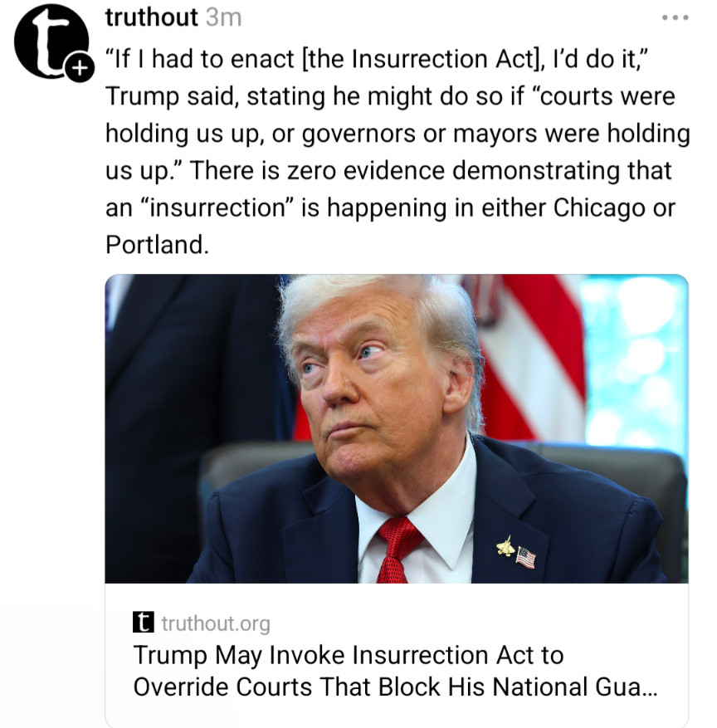This screenshot has width=717, height=728.
Task: Click the red tie in the photo
Action: tap(398, 547)
